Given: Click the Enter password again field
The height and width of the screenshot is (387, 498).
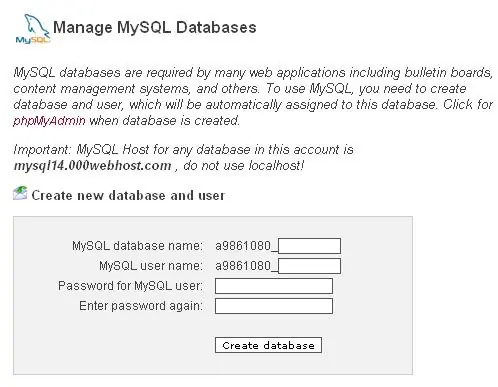Looking at the screenshot, I should (274, 306).
